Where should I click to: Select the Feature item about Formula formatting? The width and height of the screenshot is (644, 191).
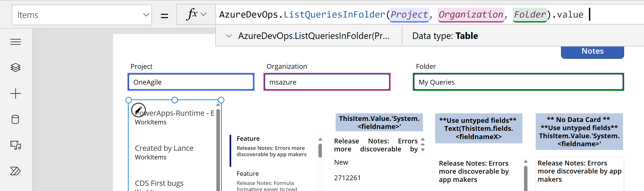266,181
